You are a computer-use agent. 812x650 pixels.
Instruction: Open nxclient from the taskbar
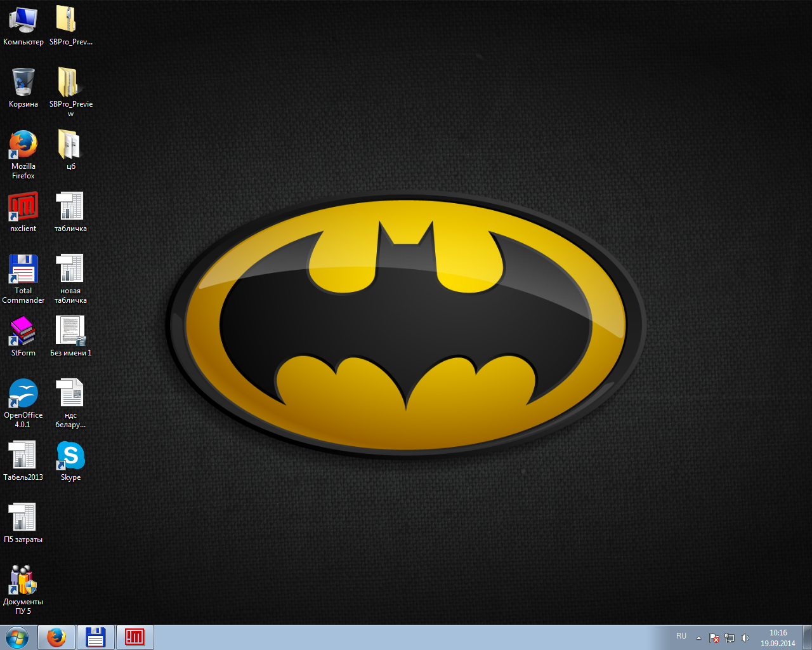134,637
